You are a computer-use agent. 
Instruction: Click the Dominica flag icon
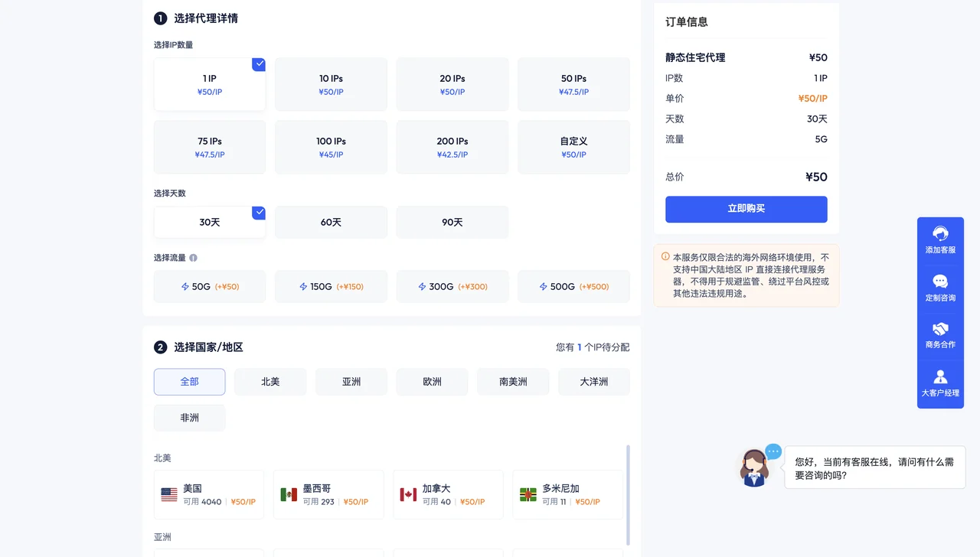point(528,494)
